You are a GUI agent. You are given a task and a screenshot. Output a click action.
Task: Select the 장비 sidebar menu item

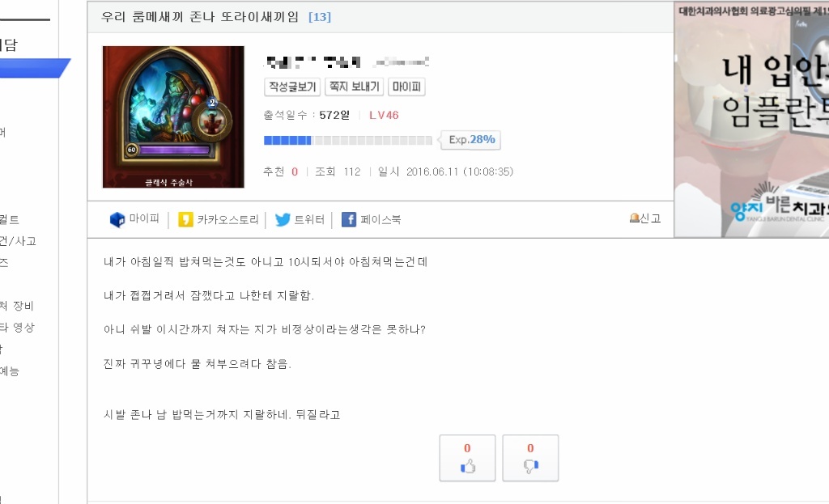click(23, 305)
